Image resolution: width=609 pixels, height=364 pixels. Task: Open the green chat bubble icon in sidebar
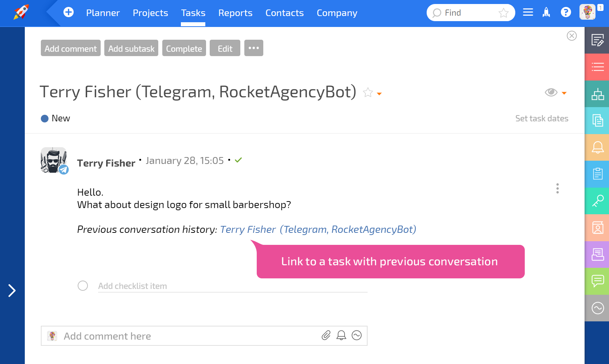tap(597, 281)
